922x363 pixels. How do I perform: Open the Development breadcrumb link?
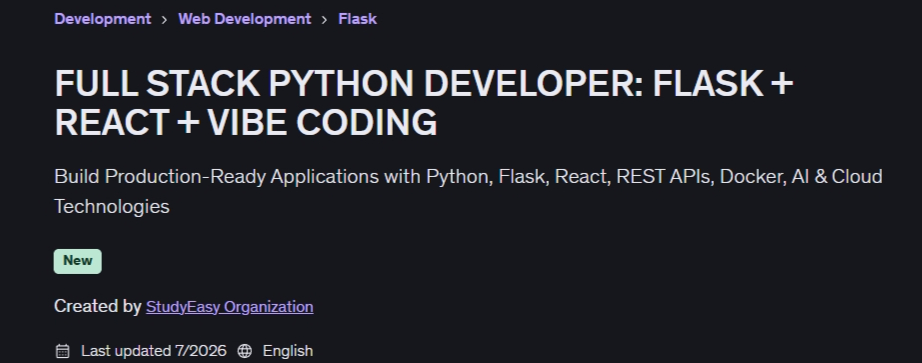tap(102, 19)
